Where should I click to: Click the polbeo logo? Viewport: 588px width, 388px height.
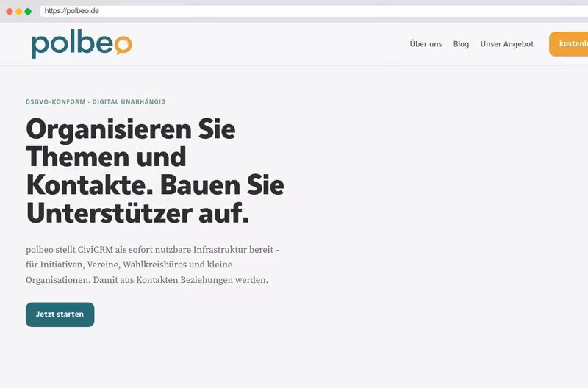[82, 43]
